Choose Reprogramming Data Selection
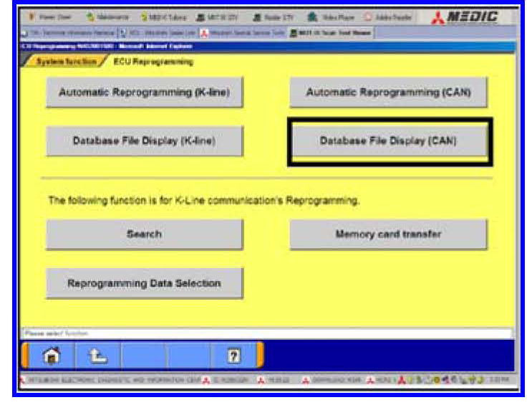The image size is (532, 405). click(144, 283)
